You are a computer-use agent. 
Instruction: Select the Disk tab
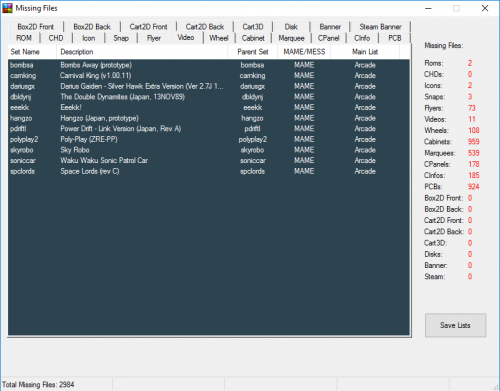coord(291,27)
